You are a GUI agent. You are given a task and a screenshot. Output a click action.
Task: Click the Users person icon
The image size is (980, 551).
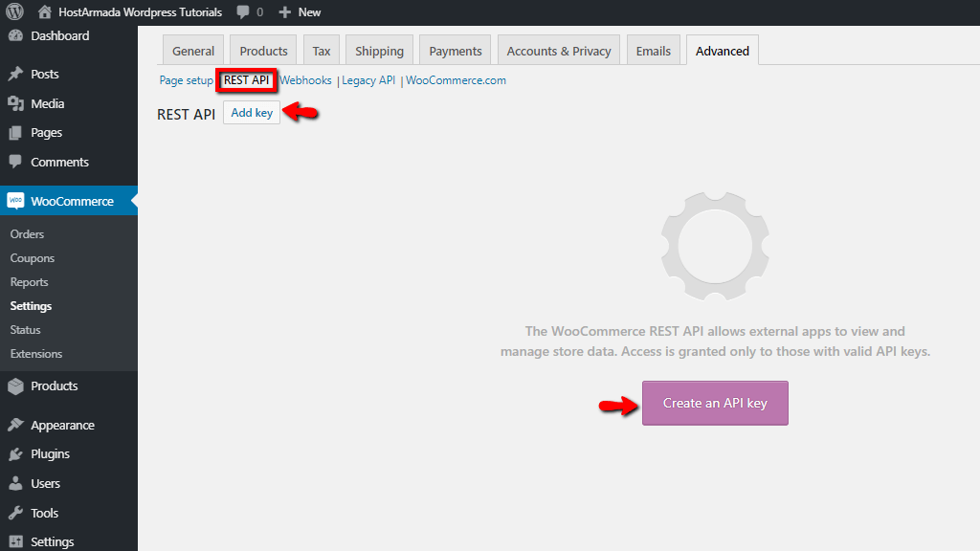(15, 484)
